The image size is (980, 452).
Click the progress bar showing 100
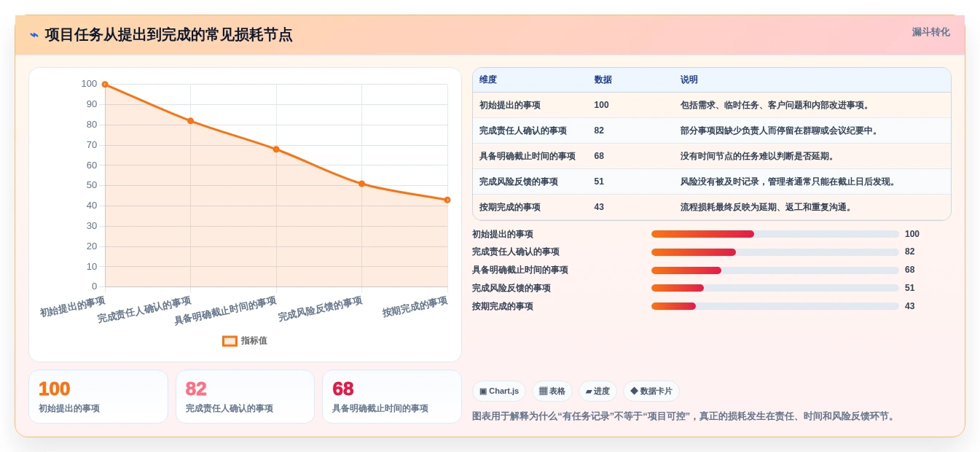tap(775, 234)
